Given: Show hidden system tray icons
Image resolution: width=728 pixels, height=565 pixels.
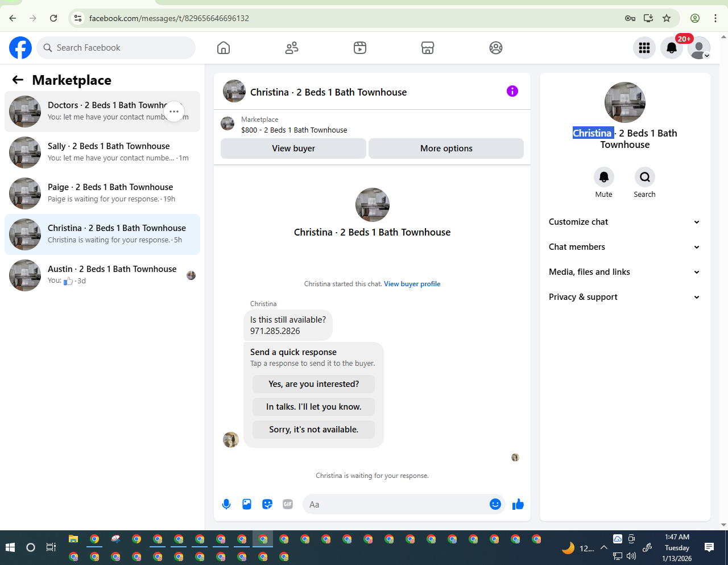Looking at the screenshot, I should coord(604,547).
